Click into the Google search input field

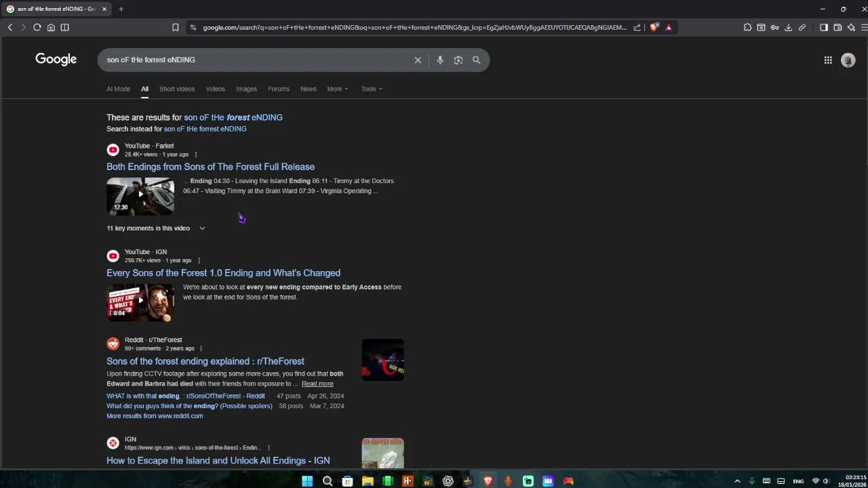(x=258, y=60)
